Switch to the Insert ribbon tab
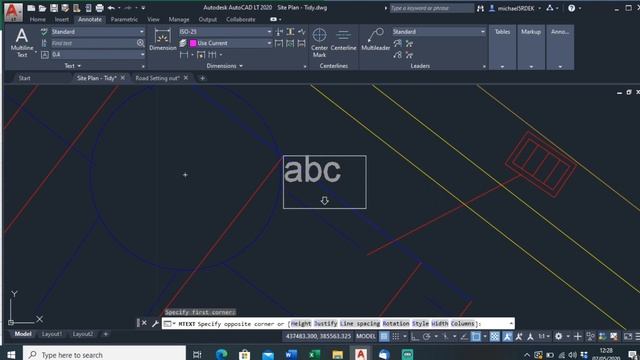This screenshot has width=640, height=360. pyautogui.click(x=62, y=19)
